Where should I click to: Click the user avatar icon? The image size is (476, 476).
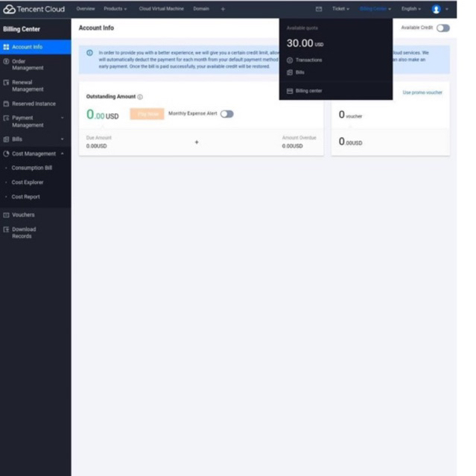pyautogui.click(x=436, y=9)
